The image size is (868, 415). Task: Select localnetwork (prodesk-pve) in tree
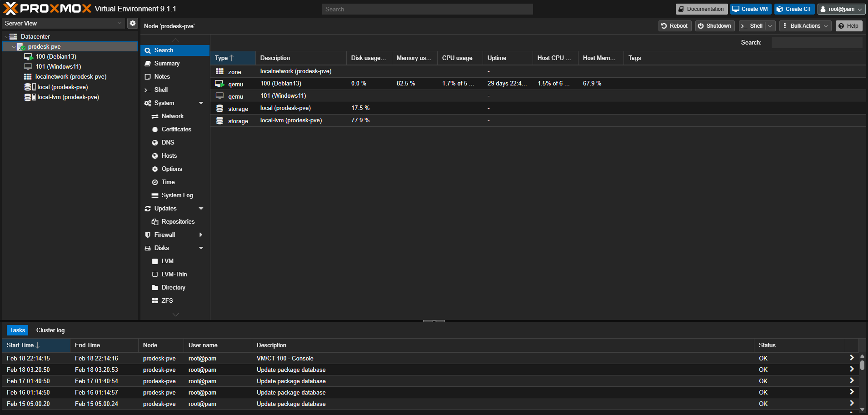point(71,76)
